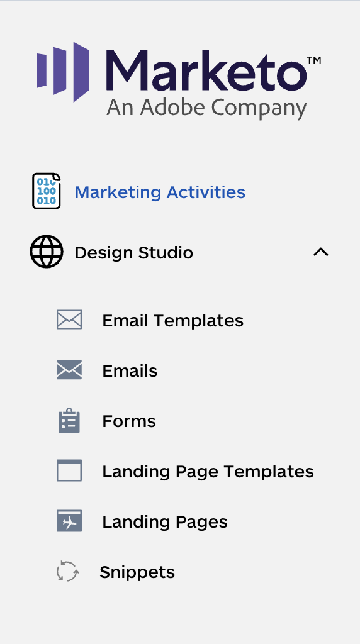Open Email Templates from the submenu
The height and width of the screenshot is (644, 360).
point(172,320)
